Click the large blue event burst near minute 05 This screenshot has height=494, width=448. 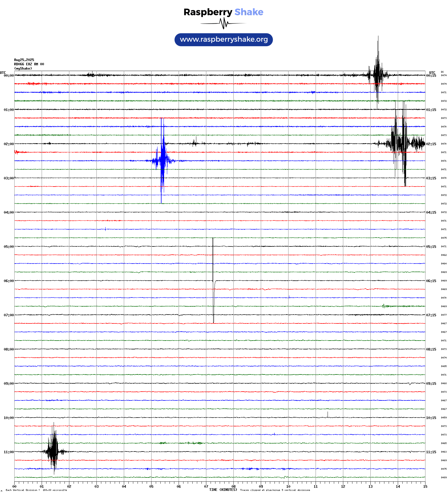click(162, 160)
